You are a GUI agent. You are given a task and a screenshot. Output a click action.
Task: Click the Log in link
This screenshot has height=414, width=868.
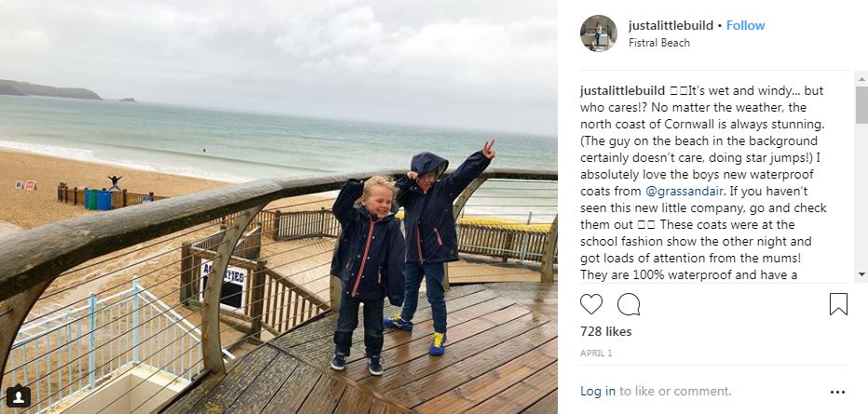(597, 392)
